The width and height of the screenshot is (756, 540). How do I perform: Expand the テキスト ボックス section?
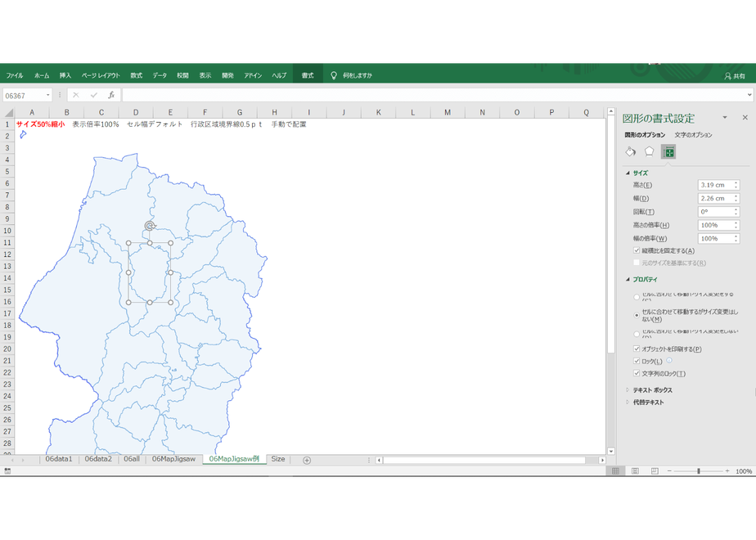pyautogui.click(x=628, y=389)
